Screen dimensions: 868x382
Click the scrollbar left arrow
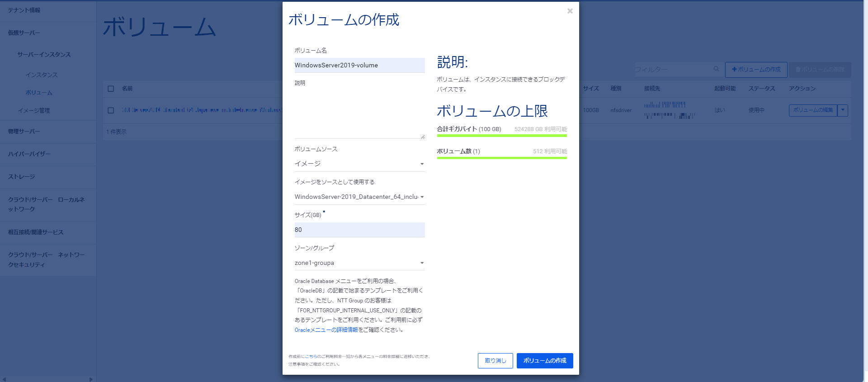[4, 379]
